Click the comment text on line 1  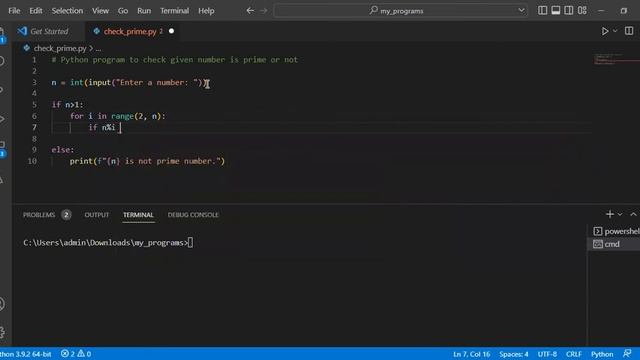(x=175, y=60)
